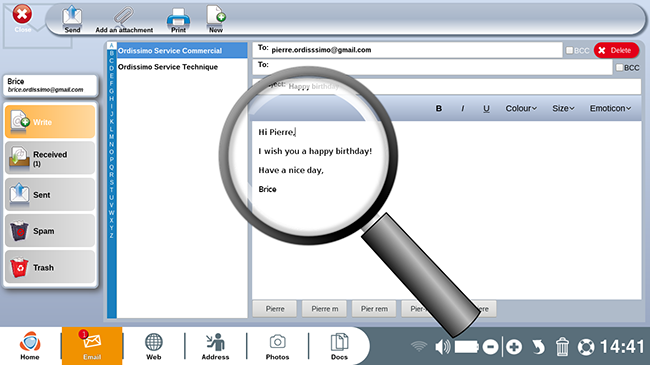Click the Send mail icon
This screenshot has height=365, width=650.
pos(72,19)
